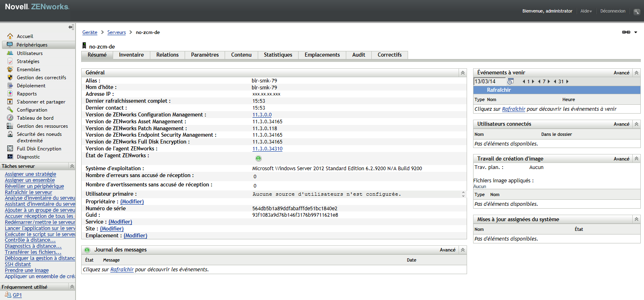Click the GP1 group icon
This screenshot has width=644, height=300.
(x=8, y=295)
